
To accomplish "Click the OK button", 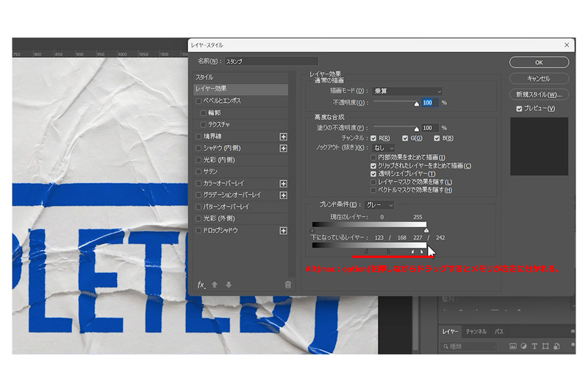I will pyautogui.click(x=539, y=63).
